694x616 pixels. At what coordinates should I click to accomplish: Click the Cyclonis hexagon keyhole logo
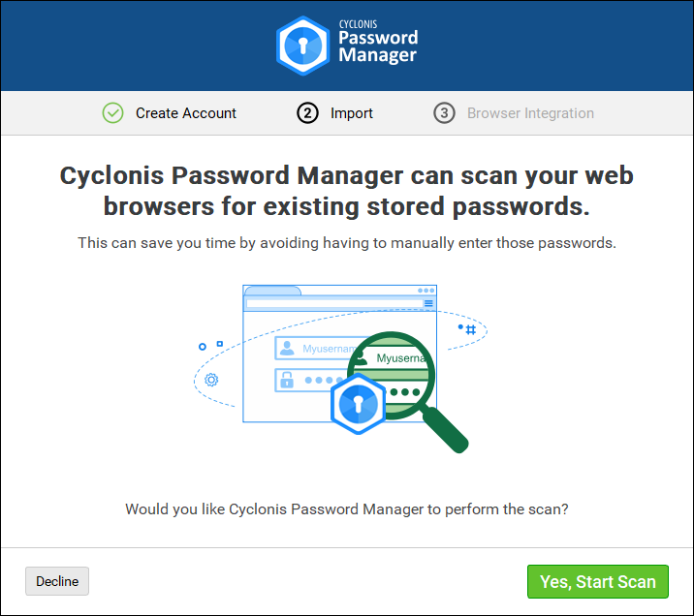click(302, 46)
